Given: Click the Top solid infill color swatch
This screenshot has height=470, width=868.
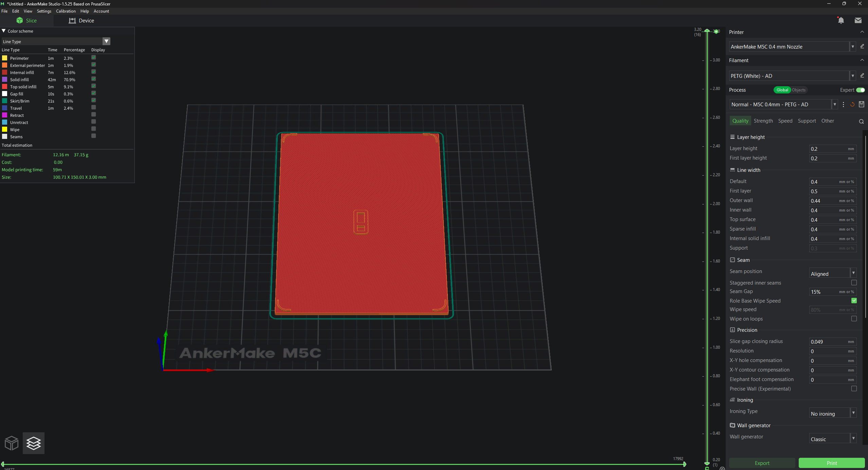Looking at the screenshot, I should click(x=5, y=87).
